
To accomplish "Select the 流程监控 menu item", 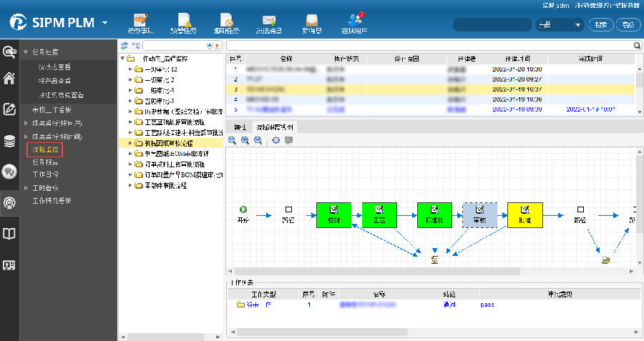I will [44, 149].
